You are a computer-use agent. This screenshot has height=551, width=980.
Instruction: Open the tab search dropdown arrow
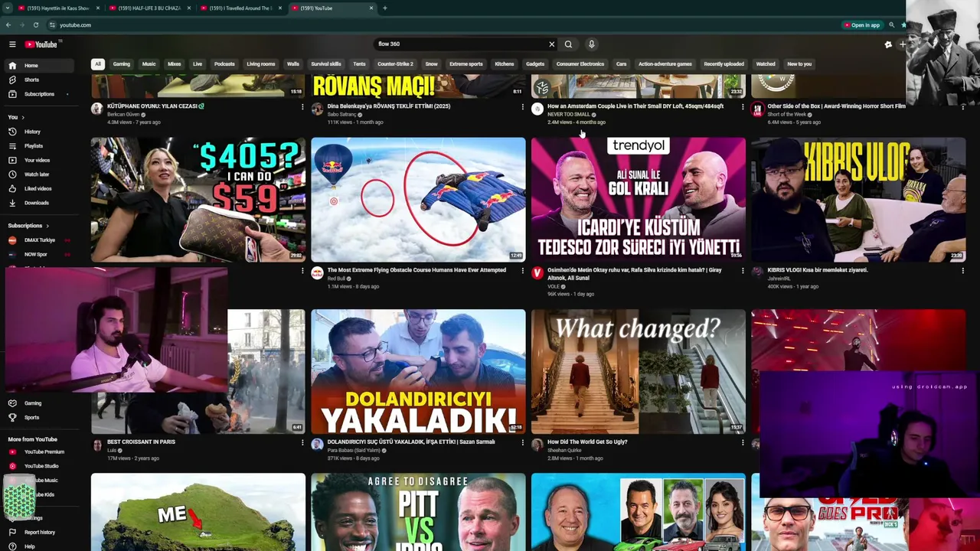pos(8,8)
